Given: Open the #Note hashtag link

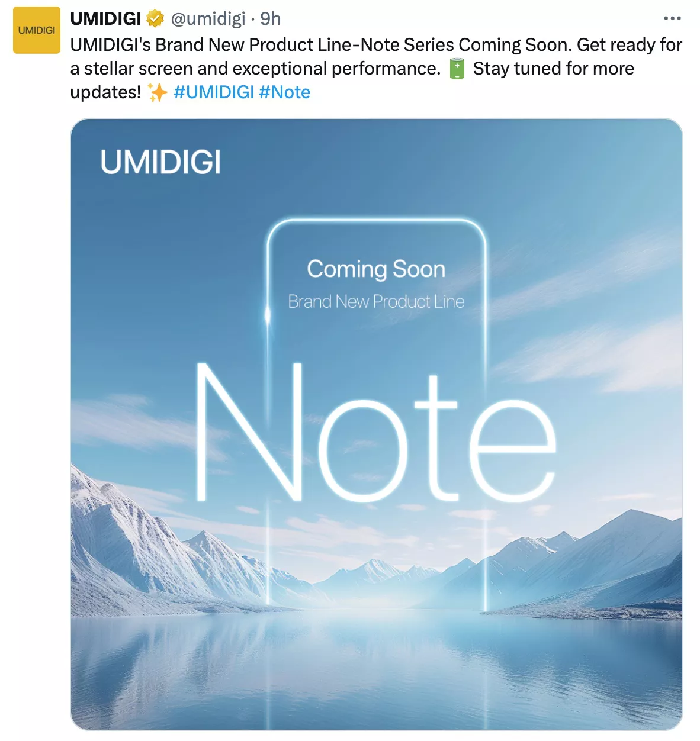Looking at the screenshot, I should click(284, 92).
